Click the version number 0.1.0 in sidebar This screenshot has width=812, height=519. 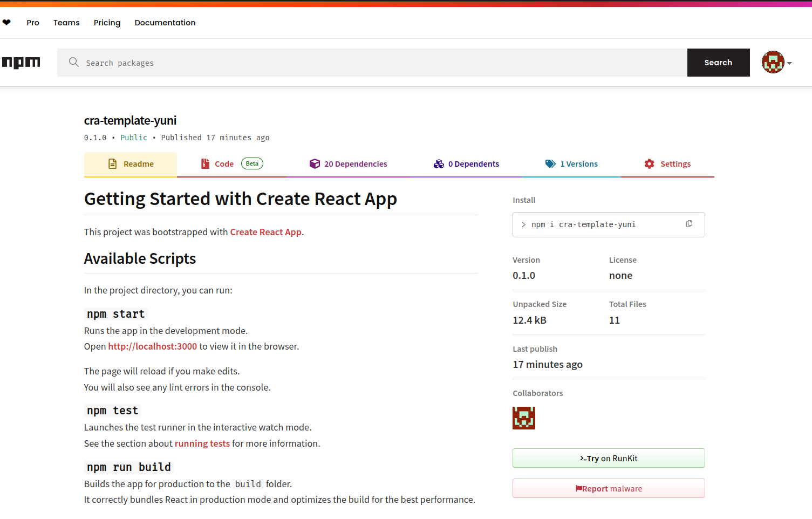pyautogui.click(x=524, y=276)
